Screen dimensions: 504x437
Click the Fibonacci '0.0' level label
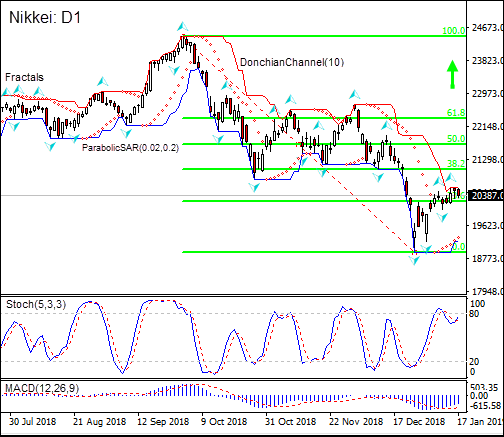tap(459, 247)
